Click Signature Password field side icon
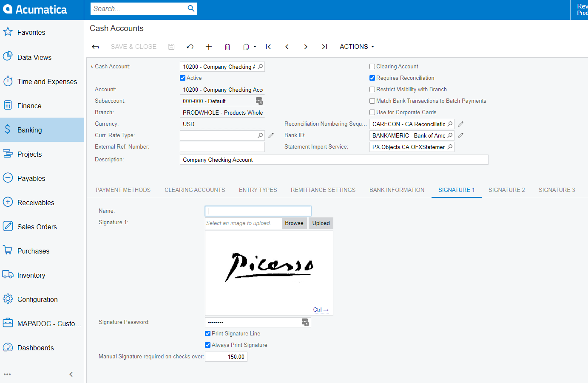This screenshot has width=588, height=383. click(305, 322)
